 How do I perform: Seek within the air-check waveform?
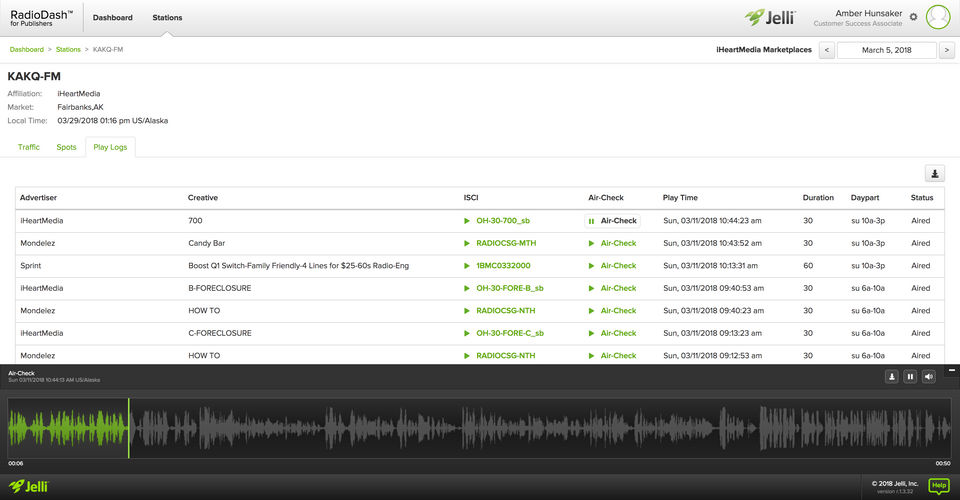[480, 428]
